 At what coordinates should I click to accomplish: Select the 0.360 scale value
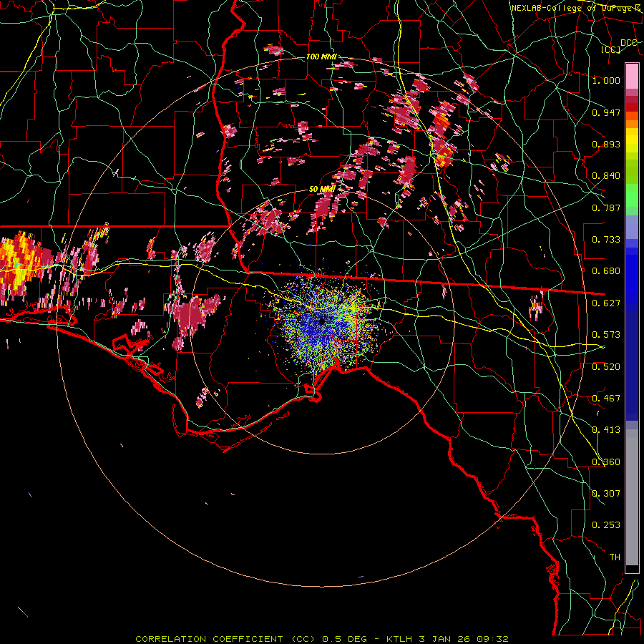coord(606,462)
